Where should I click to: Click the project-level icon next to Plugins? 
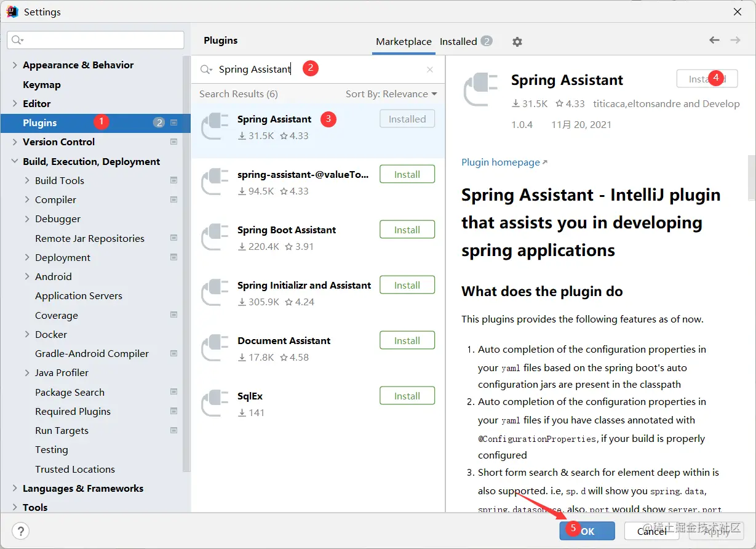174,122
